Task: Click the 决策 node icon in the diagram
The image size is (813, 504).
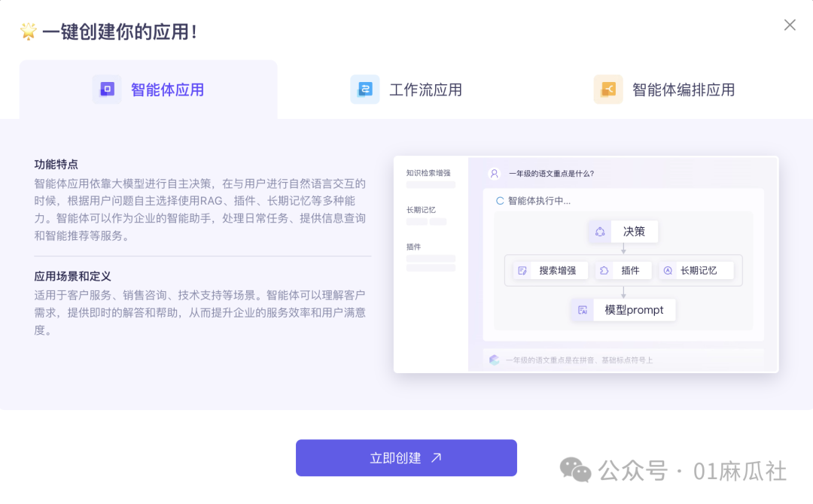Action: pyautogui.click(x=601, y=232)
